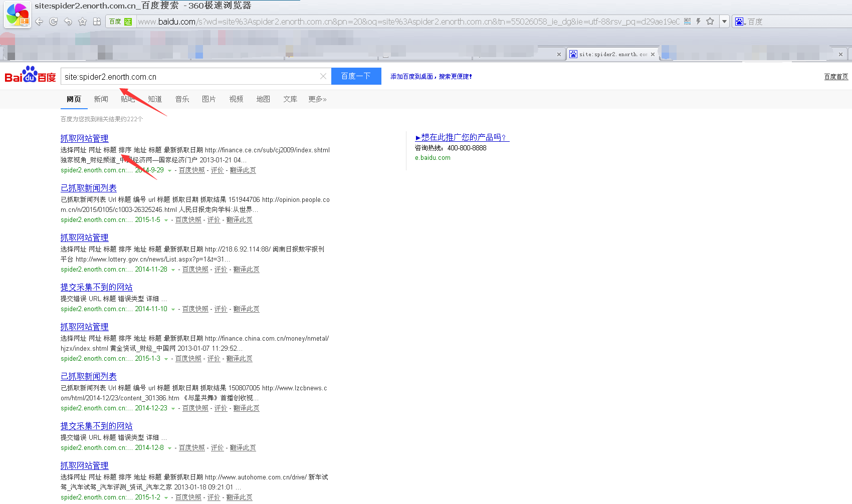Open 提交采集不到的网站 result dated 2014-12-8
The image size is (852, 504).
tap(96, 426)
